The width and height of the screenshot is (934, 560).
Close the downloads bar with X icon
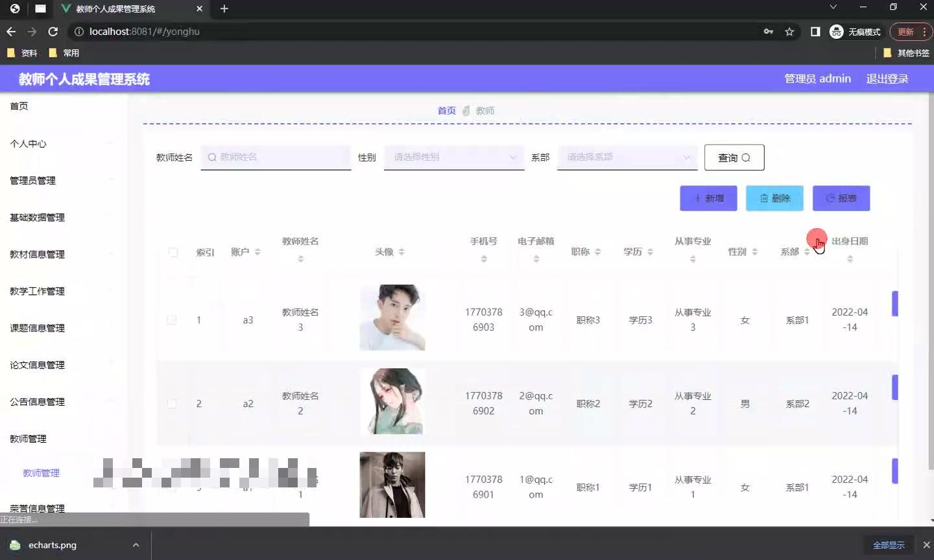tap(926, 545)
